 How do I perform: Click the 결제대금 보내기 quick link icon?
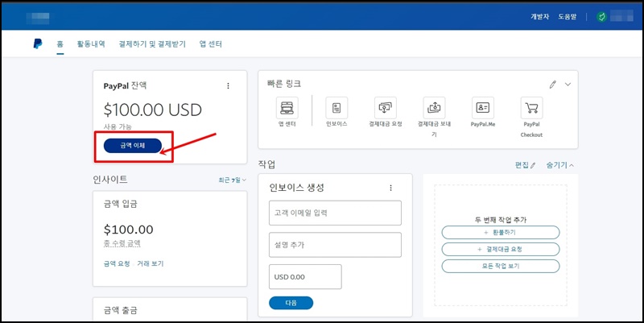coord(434,108)
